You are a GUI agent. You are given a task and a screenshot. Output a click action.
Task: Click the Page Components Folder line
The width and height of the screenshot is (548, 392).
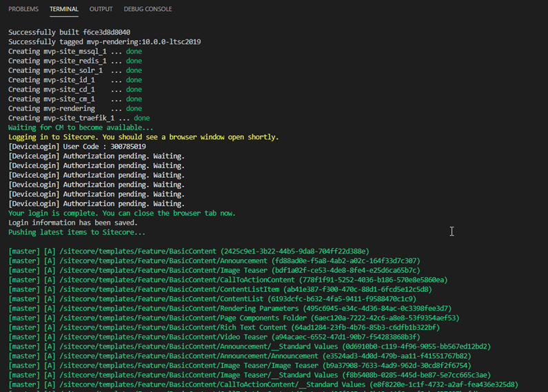click(x=234, y=318)
